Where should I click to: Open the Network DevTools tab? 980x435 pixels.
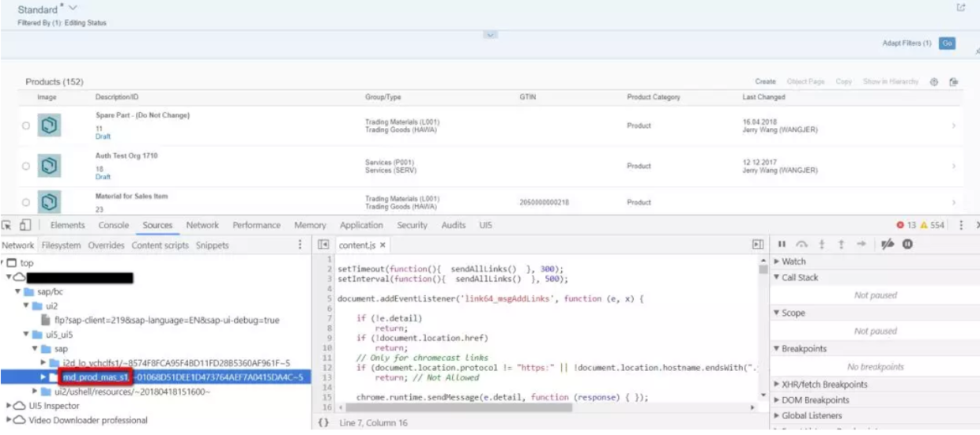[202, 226]
